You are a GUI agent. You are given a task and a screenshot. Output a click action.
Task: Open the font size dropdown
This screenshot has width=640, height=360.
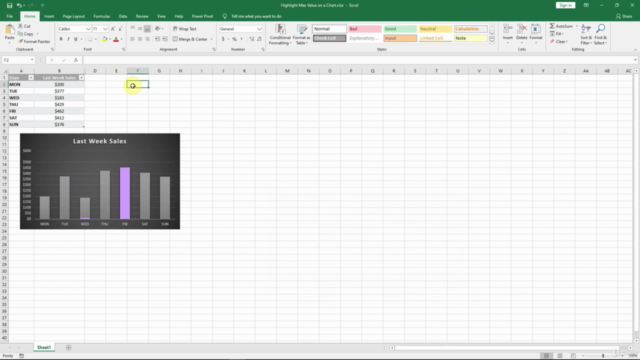pos(105,29)
